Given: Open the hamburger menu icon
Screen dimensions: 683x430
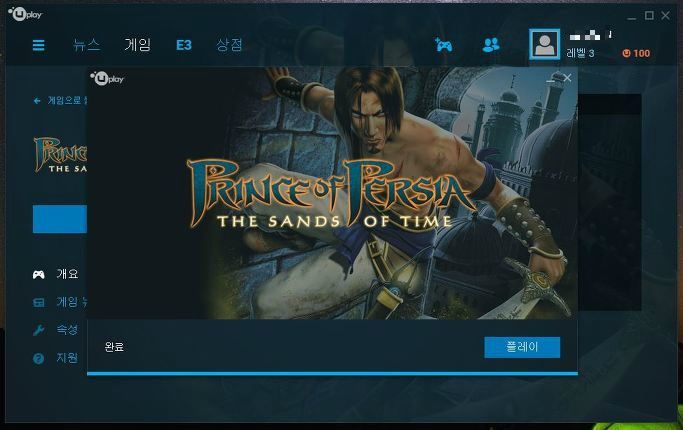Looking at the screenshot, I should (x=38, y=45).
